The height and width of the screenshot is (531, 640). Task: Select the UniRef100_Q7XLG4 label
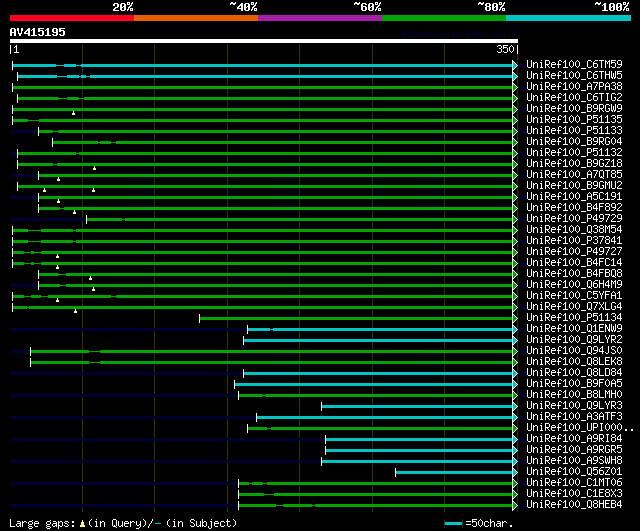pos(574,307)
